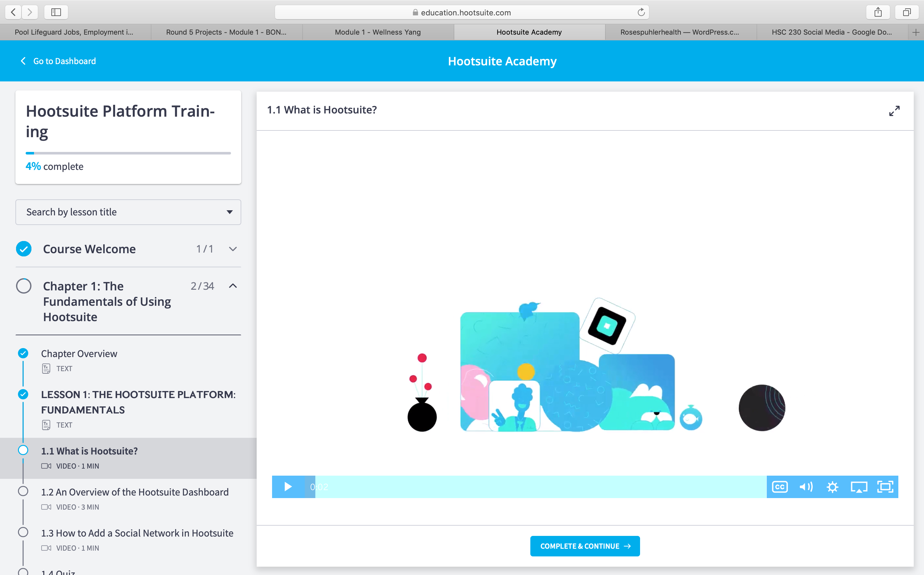Toggle Safari sidebar view
924x575 pixels.
56,12
